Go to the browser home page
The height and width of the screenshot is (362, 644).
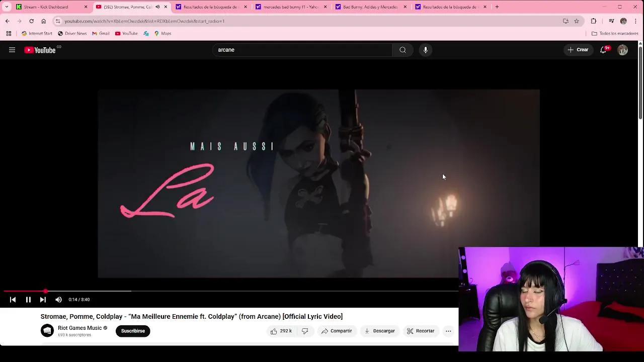click(43, 21)
